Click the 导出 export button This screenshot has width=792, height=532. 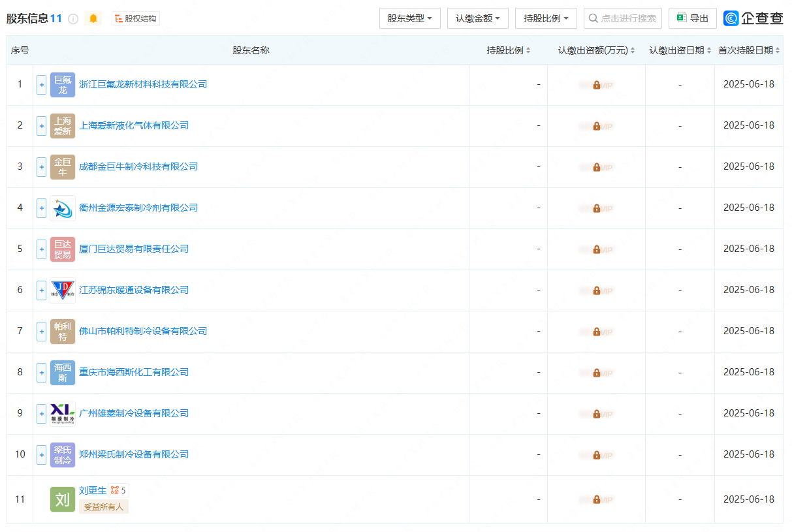coord(693,18)
